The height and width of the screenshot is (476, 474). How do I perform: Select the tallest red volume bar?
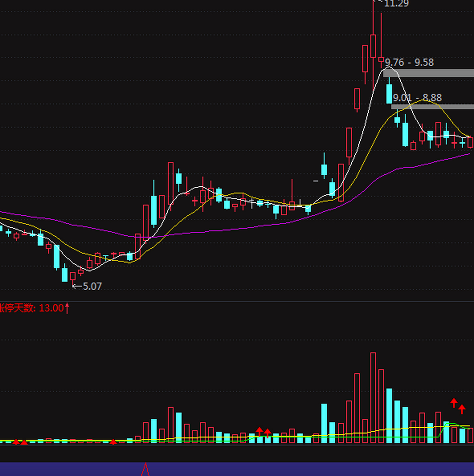click(x=373, y=397)
